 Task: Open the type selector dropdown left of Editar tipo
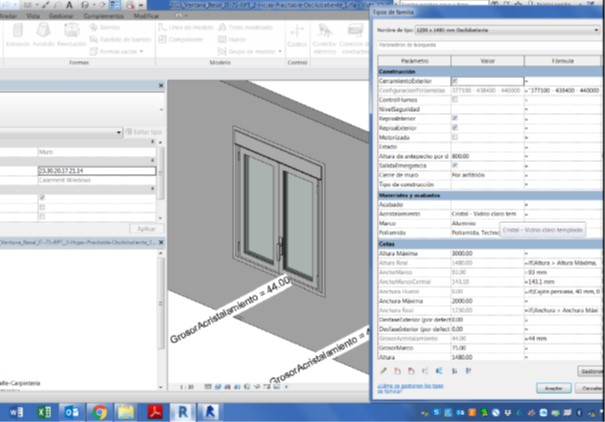point(118,132)
